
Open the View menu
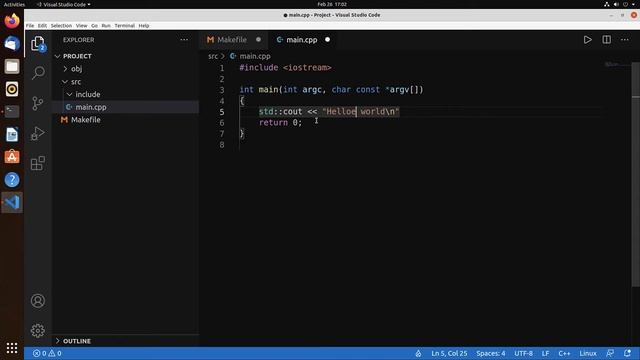tap(81, 25)
